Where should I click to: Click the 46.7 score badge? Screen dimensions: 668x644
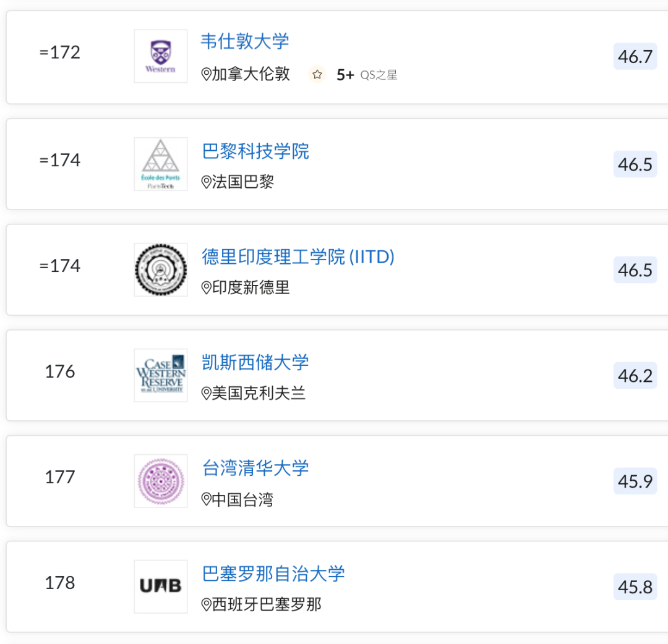635,57
